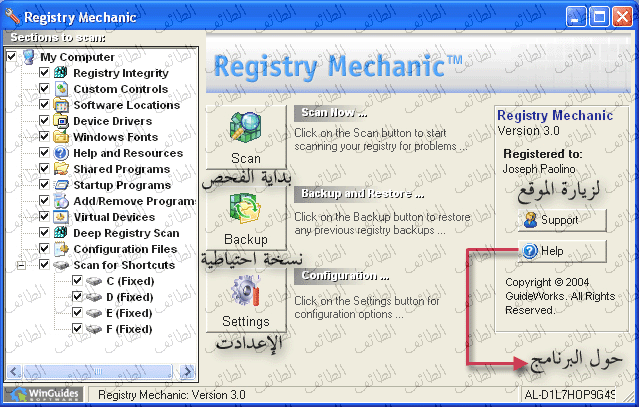Click the Joseph Paolino registered name
The width and height of the screenshot is (639, 407).
tap(539, 169)
